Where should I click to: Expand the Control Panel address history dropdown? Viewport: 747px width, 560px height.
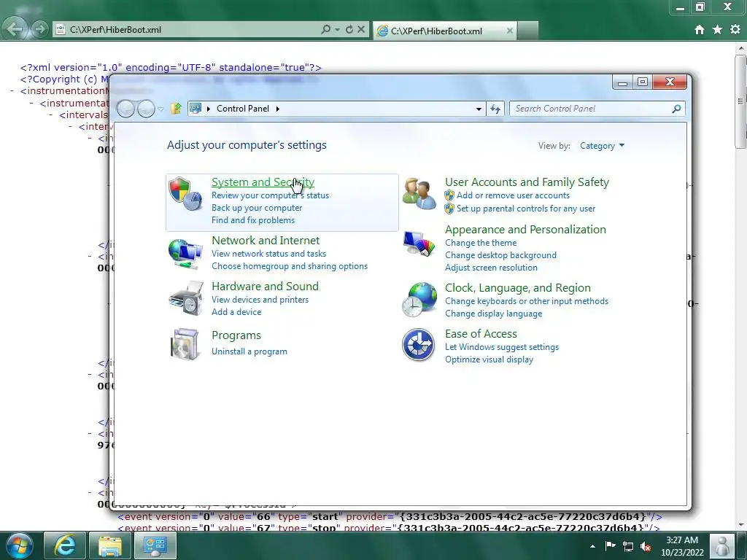(x=479, y=109)
